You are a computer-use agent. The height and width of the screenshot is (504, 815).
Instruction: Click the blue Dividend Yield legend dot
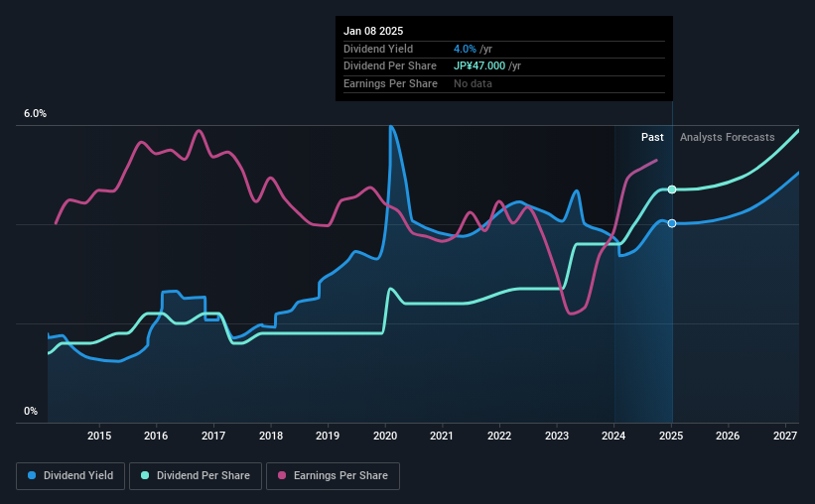point(32,475)
